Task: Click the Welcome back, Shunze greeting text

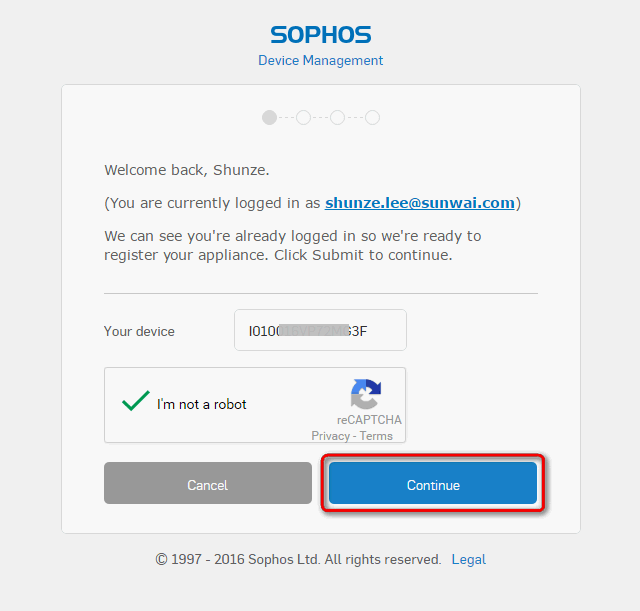Action: 187,170
